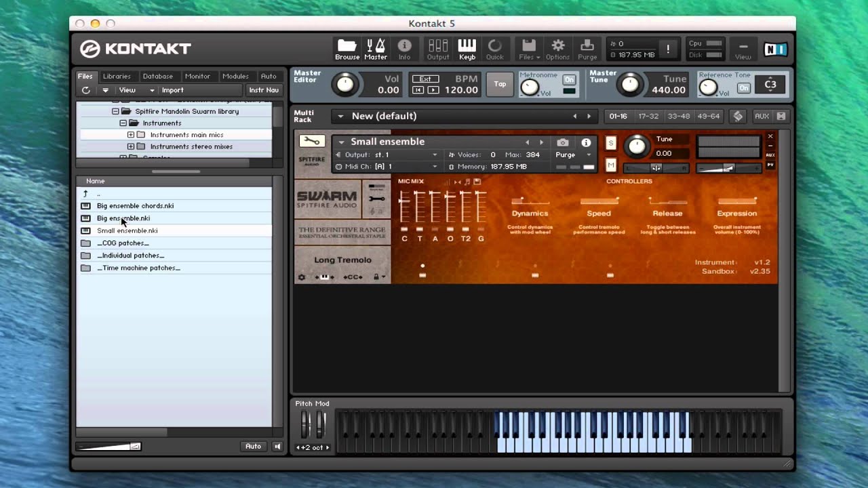The image size is (868, 488).
Task: Click the Master Editor Vol knob
Action: 345,85
